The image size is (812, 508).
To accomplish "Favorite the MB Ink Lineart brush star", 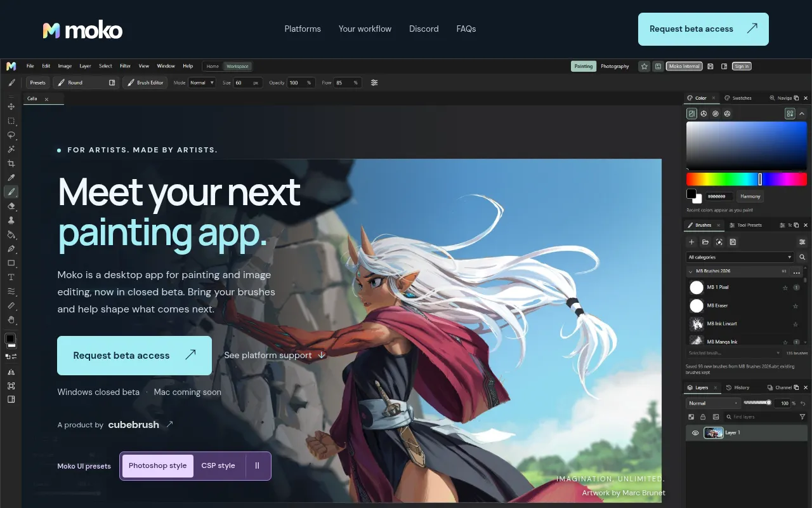I will tap(796, 324).
